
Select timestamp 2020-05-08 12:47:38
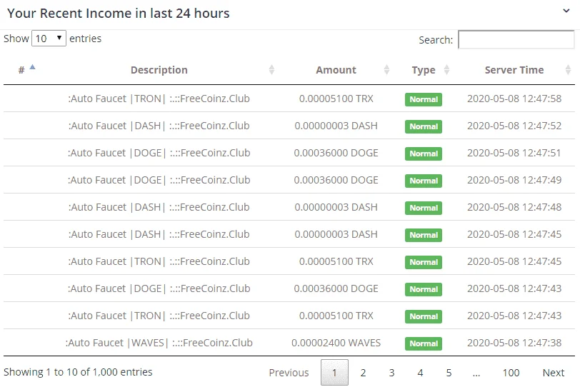pos(514,343)
